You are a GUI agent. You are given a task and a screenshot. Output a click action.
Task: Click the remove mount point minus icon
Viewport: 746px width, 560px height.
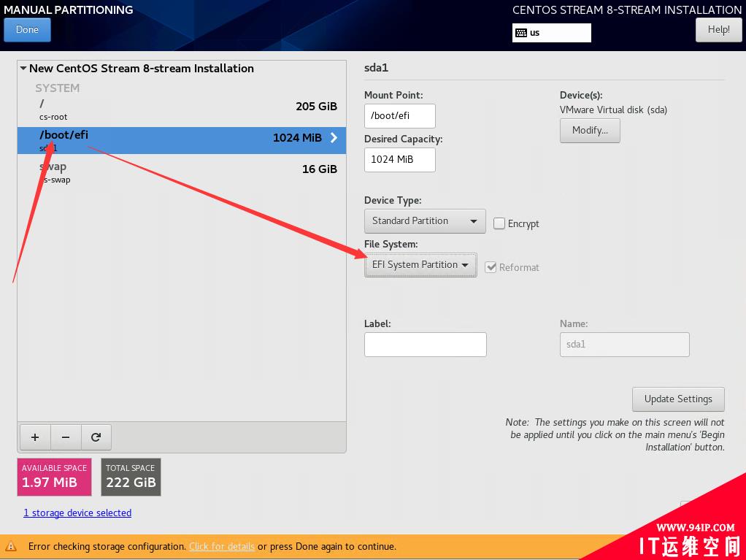click(66, 437)
